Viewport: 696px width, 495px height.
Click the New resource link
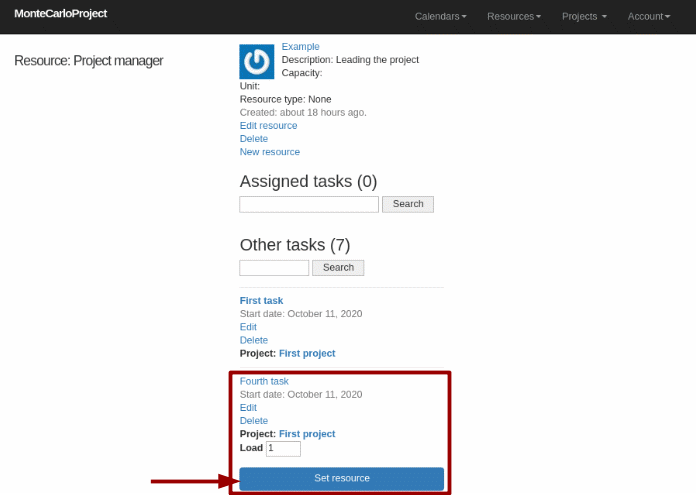[270, 152]
